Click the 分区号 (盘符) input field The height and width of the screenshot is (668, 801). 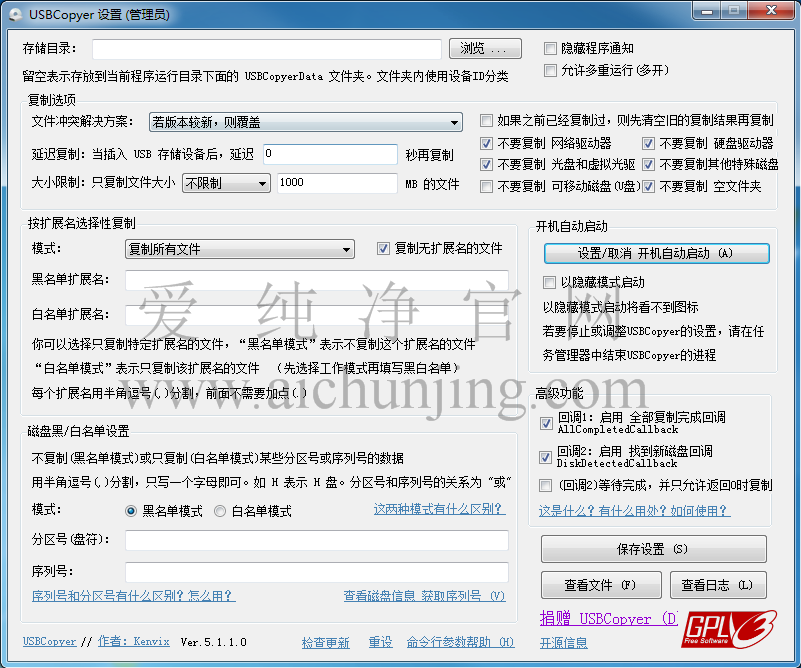click(x=317, y=540)
